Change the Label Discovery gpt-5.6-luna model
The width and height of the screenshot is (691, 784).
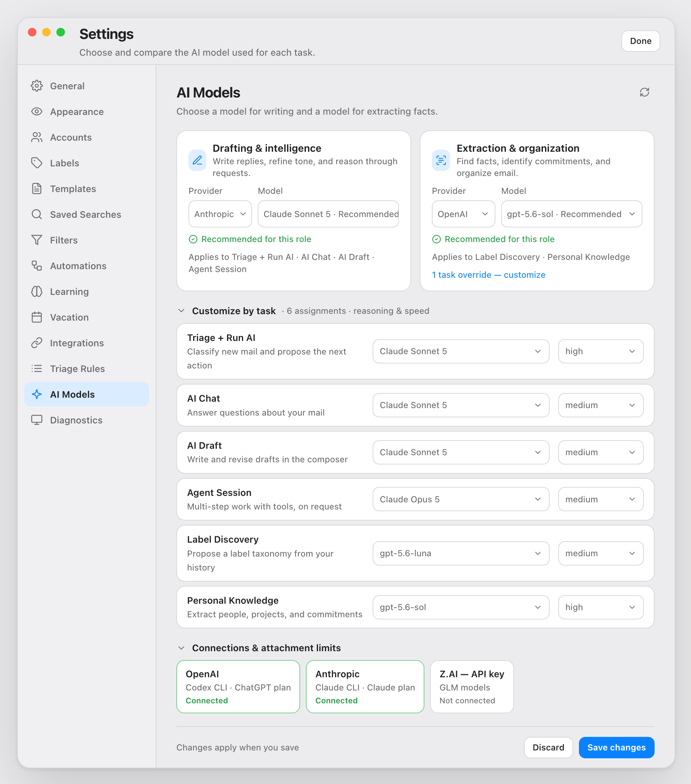pyautogui.click(x=461, y=553)
